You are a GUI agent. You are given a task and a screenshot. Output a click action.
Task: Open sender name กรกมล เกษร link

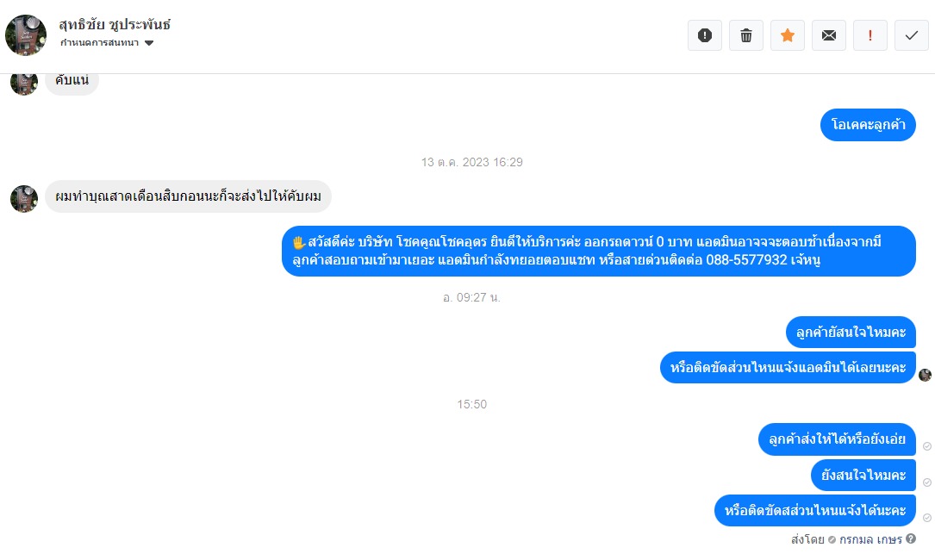870,539
